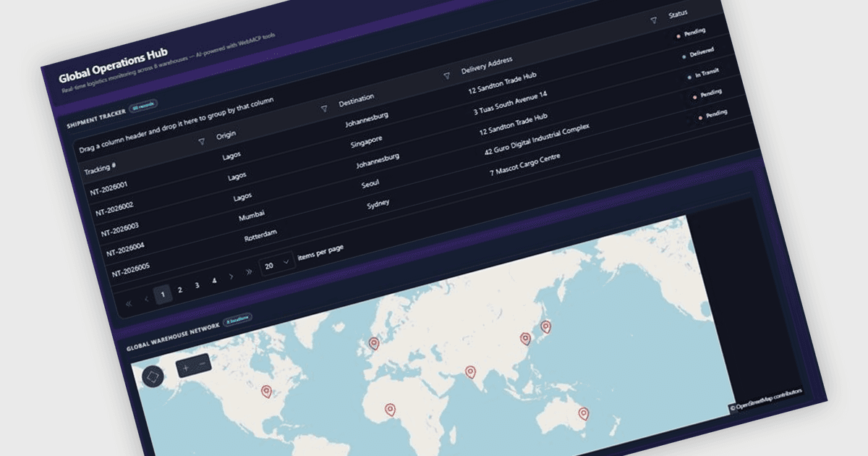Click the In Transit status badge

(702, 74)
